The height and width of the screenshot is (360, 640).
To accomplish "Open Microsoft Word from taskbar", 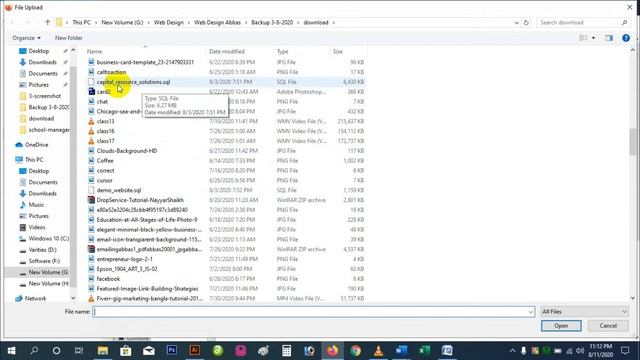I will pyautogui.click(x=402, y=351).
